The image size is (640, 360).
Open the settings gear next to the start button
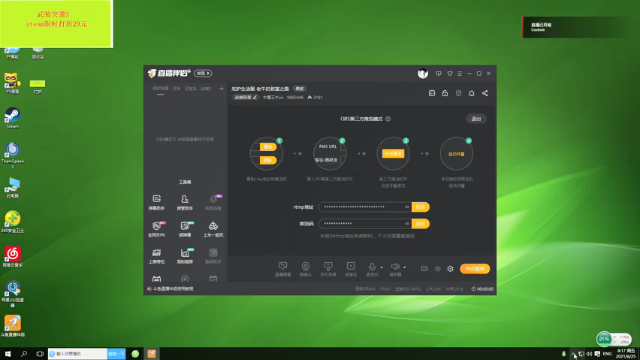[x=450, y=269]
